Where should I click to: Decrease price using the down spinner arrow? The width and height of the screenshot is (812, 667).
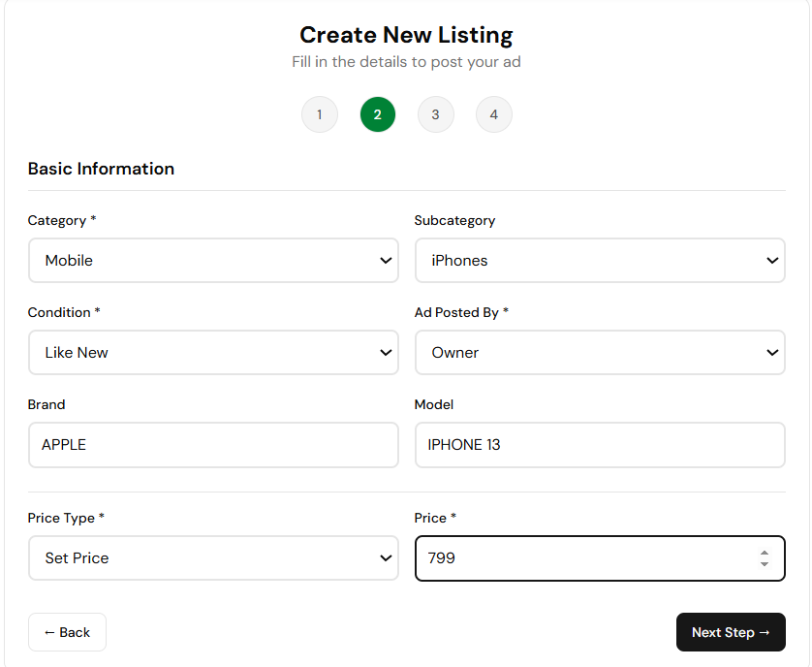[765, 564]
